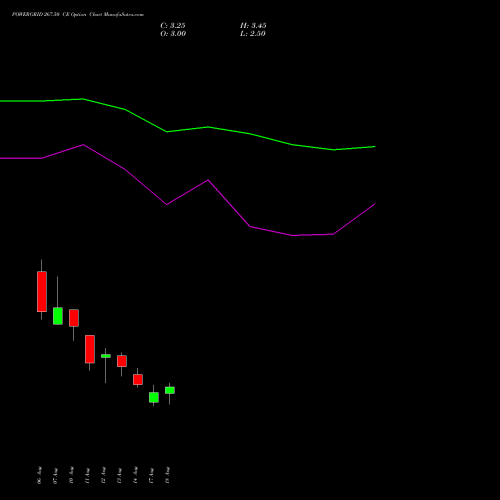The width and height of the screenshot is (500, 500).
Task: Click the high value H: 3.45
Action: pos(253,26)
